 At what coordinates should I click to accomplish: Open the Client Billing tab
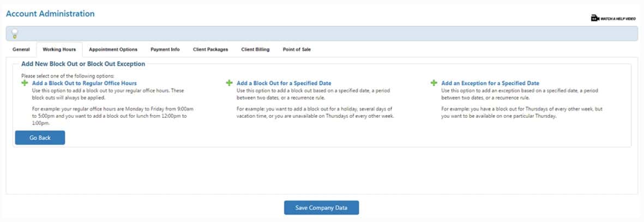255,50
